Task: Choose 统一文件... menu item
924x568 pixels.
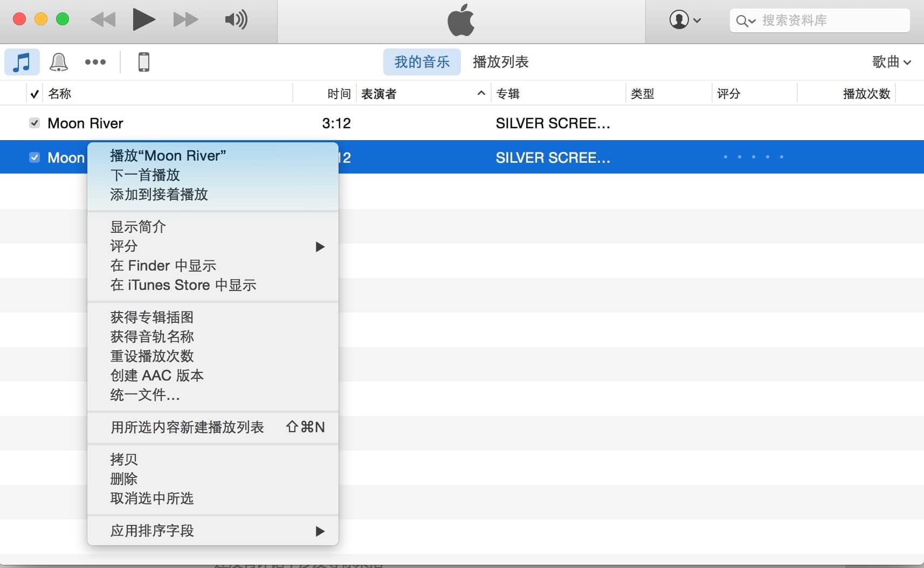Action: (213, 395)
